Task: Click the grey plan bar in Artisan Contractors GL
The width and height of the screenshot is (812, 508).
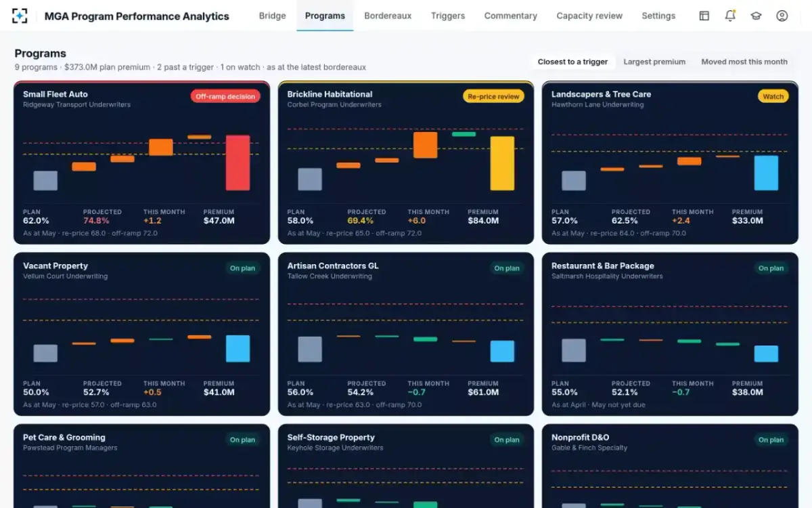Action: point(310,350)
